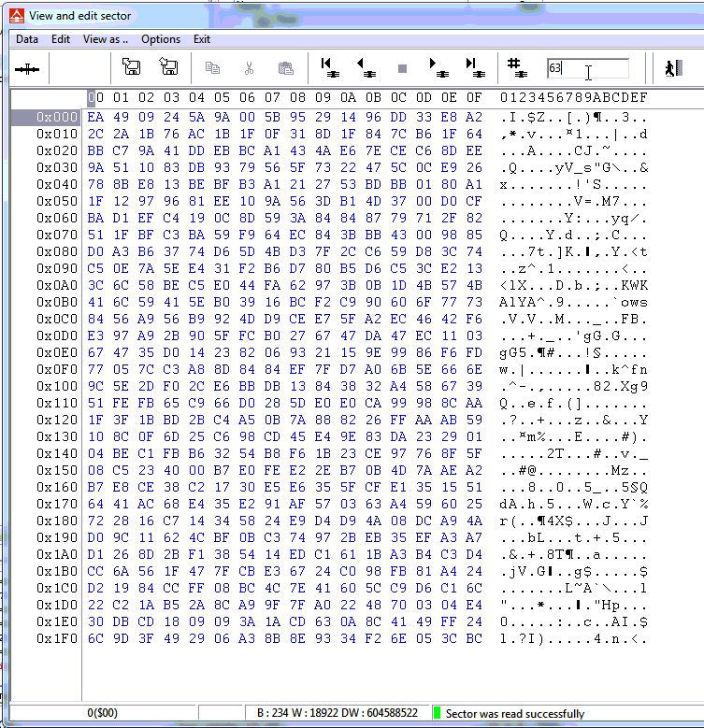Click hex byte AA ending row 0x110
Screen dimensions: 704x728
tap(474, 403)
